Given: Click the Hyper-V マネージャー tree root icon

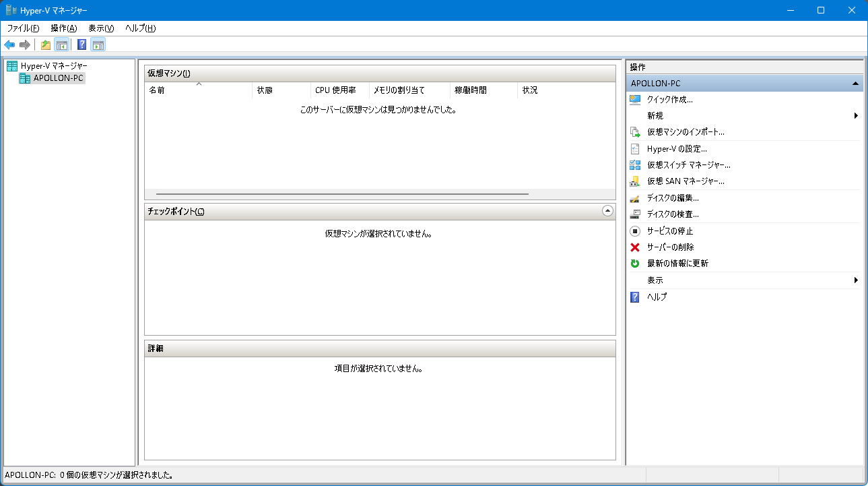Looking at the screenshot, I should click(x=12, y=66).
